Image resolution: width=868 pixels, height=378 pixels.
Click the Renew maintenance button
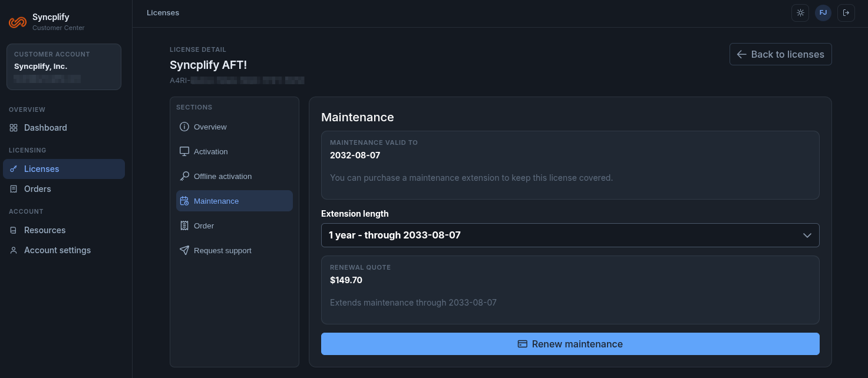tap(570, 344)
